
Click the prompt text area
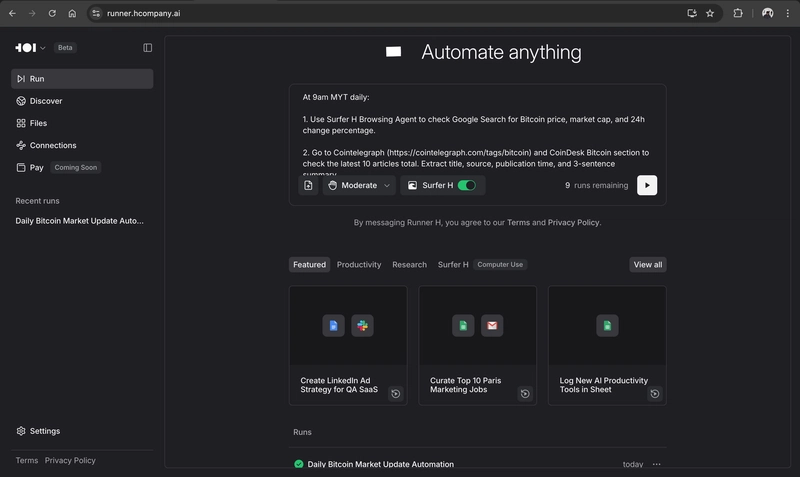[477, 132]
